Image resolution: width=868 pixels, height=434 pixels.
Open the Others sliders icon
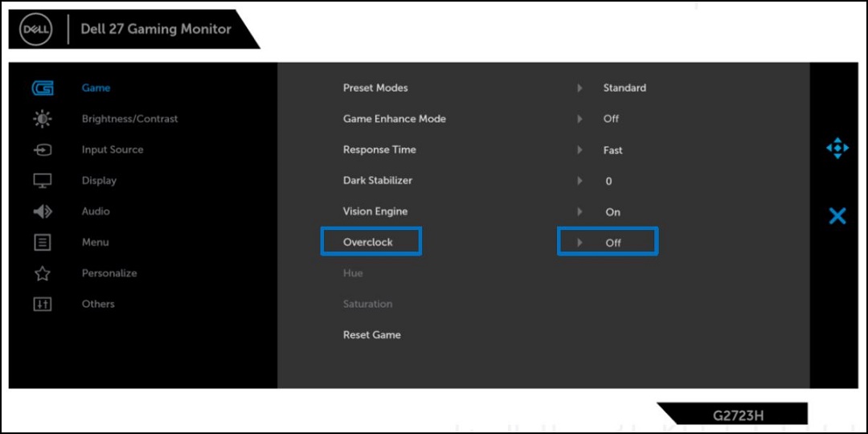pyautogui.click(x=43, y=304)
